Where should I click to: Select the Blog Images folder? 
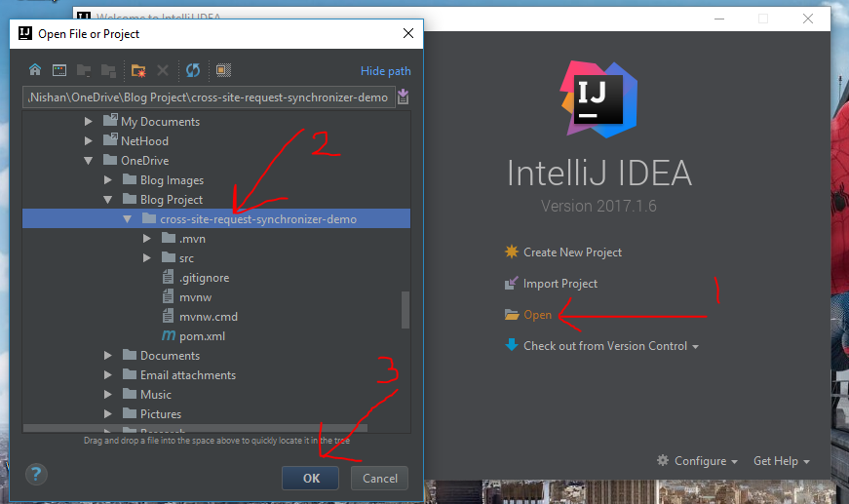pos(172,180)
